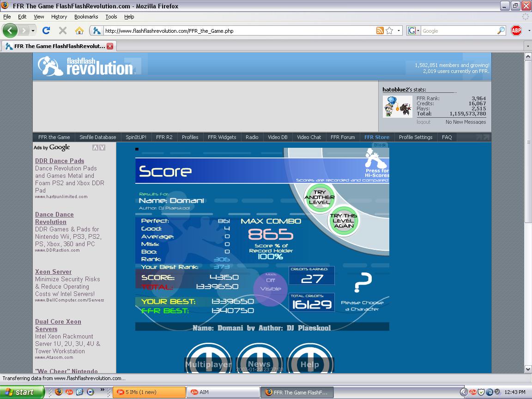Go to the Firefox home page
532x399 pixels.
[79, 30]
